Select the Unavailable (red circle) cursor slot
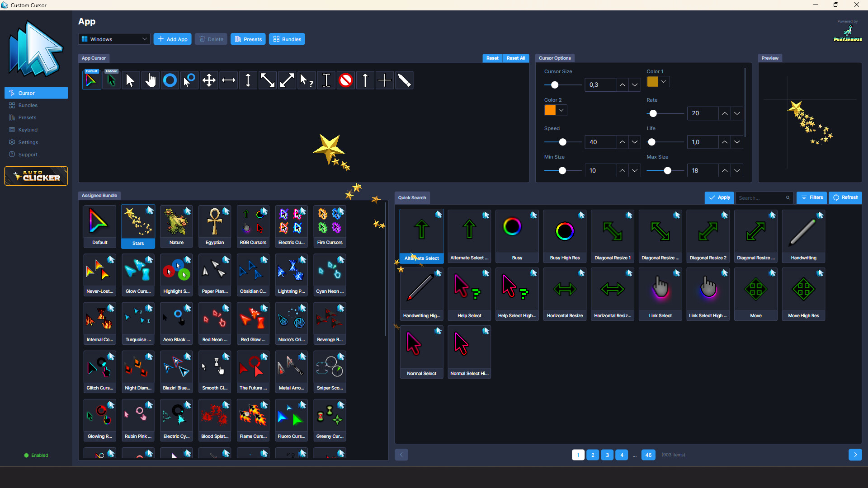The width and height of the screenshot is (868, 488). [x=346, y=80]
